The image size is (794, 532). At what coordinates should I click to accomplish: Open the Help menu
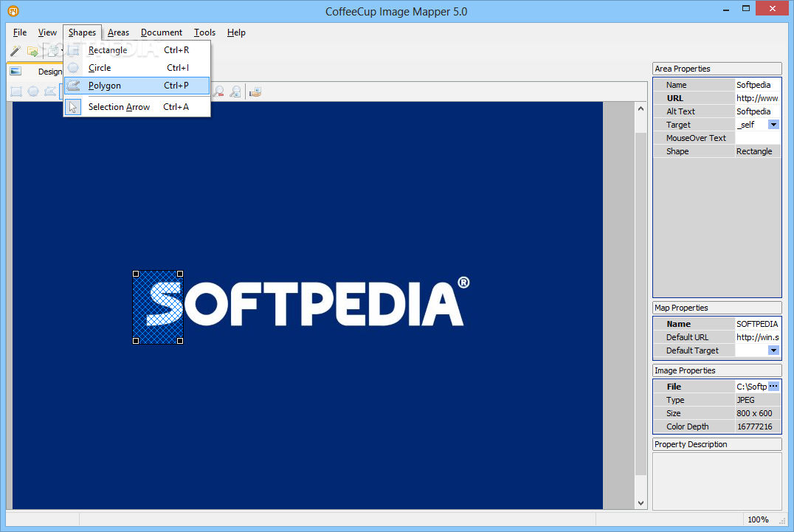[236, 32]
